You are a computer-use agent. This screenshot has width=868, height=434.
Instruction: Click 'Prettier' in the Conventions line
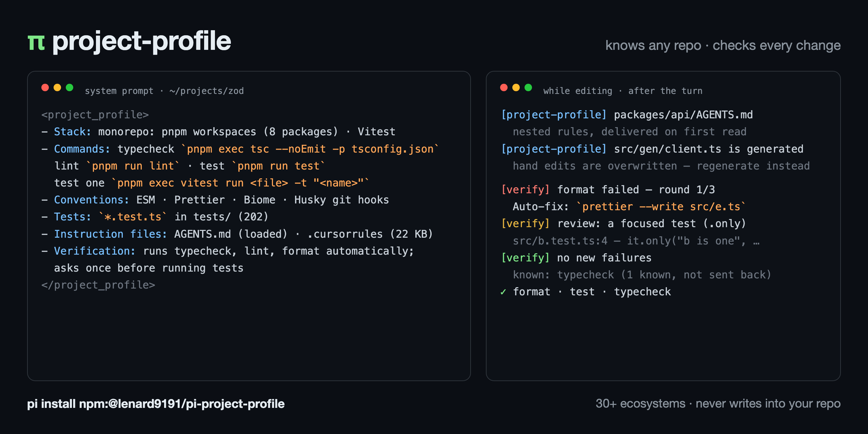[x=199, y=200]
